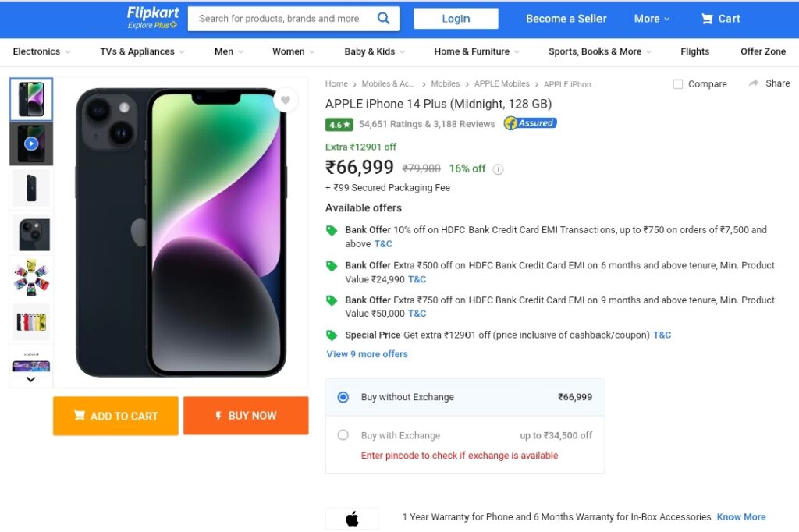Select Buy with Exchange radio button
The image size is (799, 532).
point(343,434)
